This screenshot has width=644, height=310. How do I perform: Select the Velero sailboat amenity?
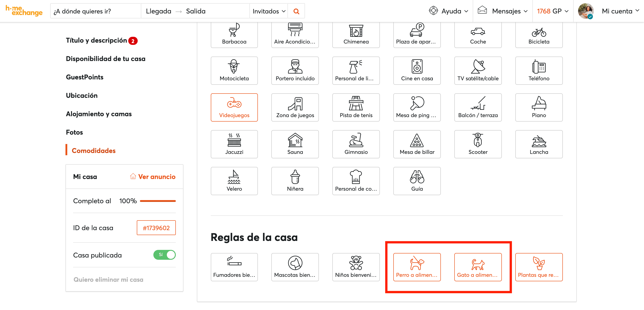click(x=234, y=181)
